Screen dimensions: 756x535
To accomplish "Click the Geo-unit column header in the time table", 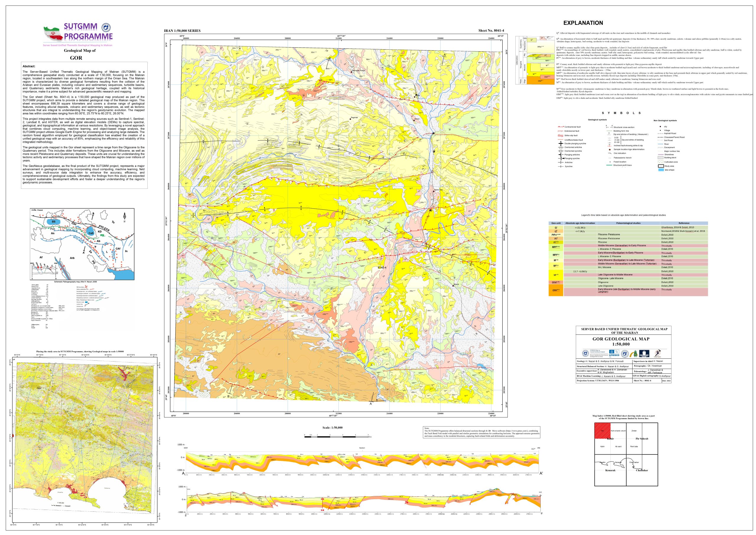I will [x=556, y=223].
